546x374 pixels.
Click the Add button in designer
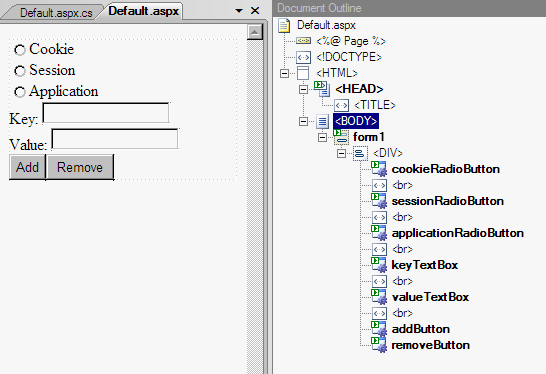click(x=28, y=167)
